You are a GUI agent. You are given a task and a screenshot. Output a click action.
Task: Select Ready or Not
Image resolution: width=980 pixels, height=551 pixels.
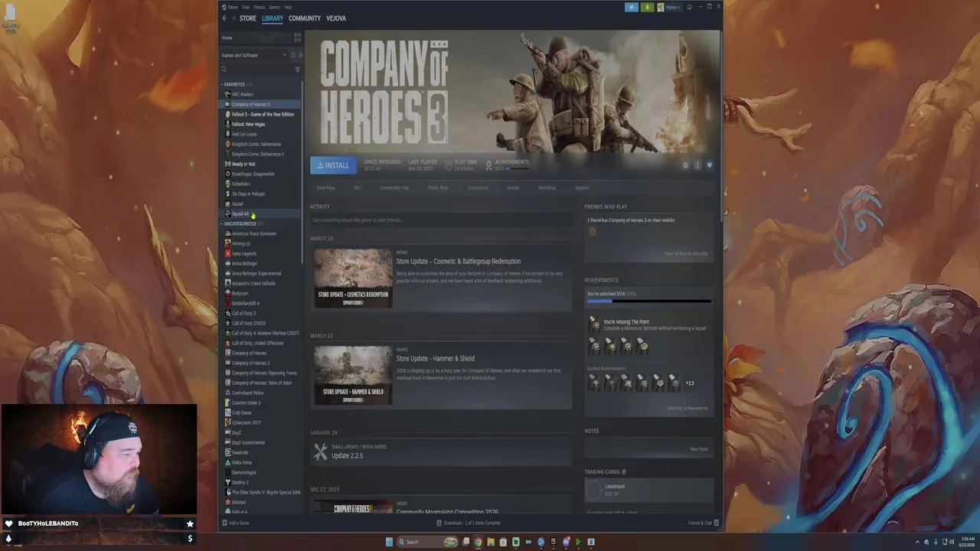243,164
